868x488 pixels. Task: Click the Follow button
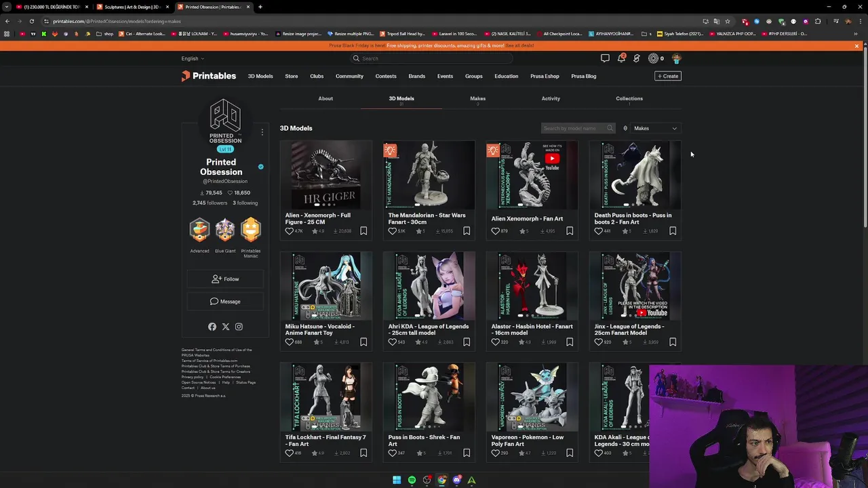[225, 279]
